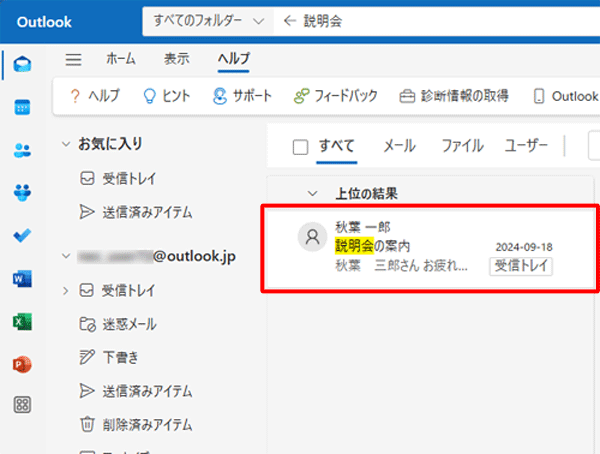600x454 pixels.
Task: Toggle the hamburger navigation pane button
Action: click(73, 60)
